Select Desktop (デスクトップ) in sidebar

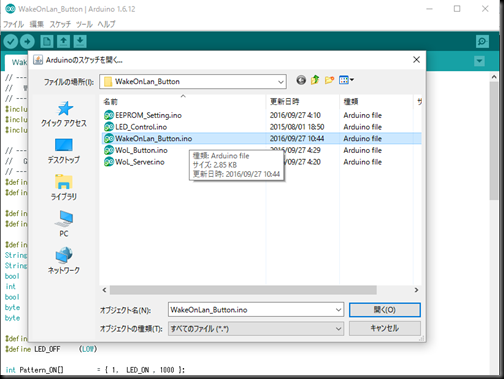64,151
